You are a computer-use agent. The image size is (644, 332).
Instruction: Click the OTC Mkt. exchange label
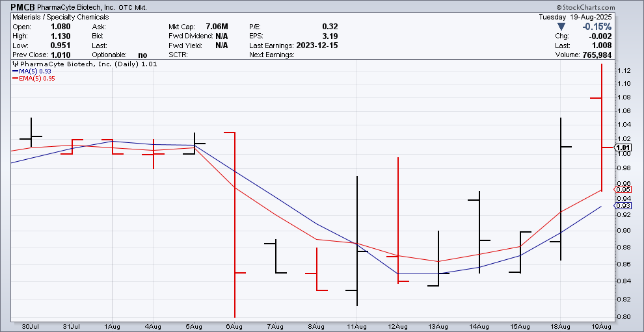[x=132, y=8]
